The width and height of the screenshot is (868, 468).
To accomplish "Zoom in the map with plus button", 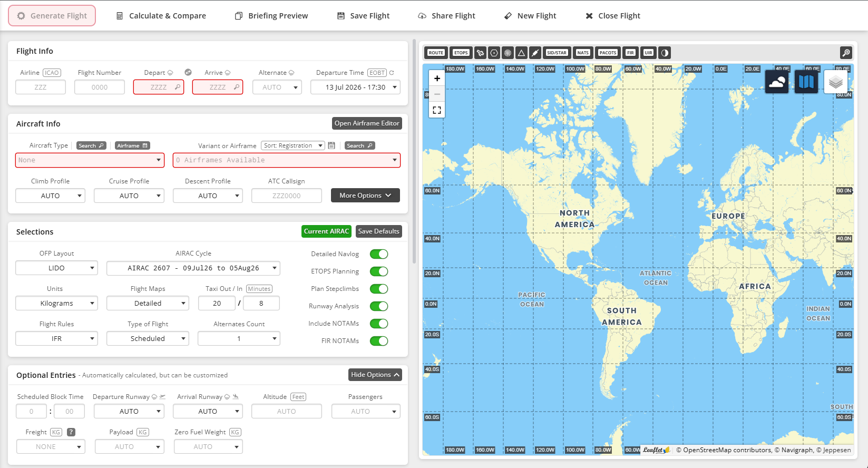I will (x=437, y=79).
